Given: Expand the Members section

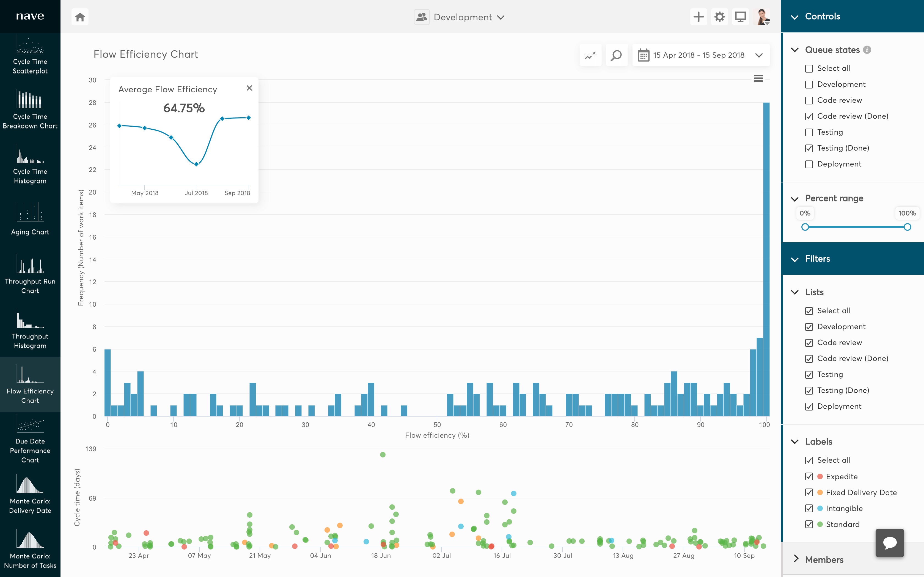Looking at the screenshot, I should click(x=824, y=559).
